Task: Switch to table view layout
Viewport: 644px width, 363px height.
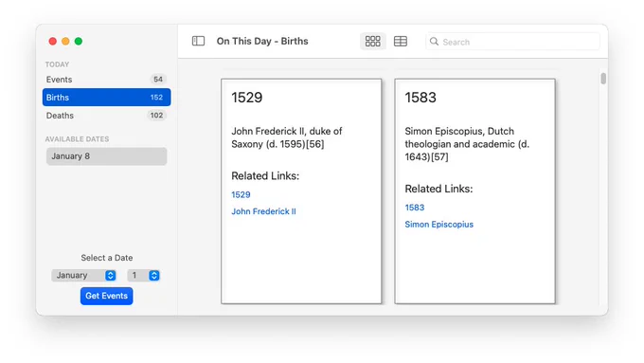Action: pyautogui.click(x=401, y=41)
